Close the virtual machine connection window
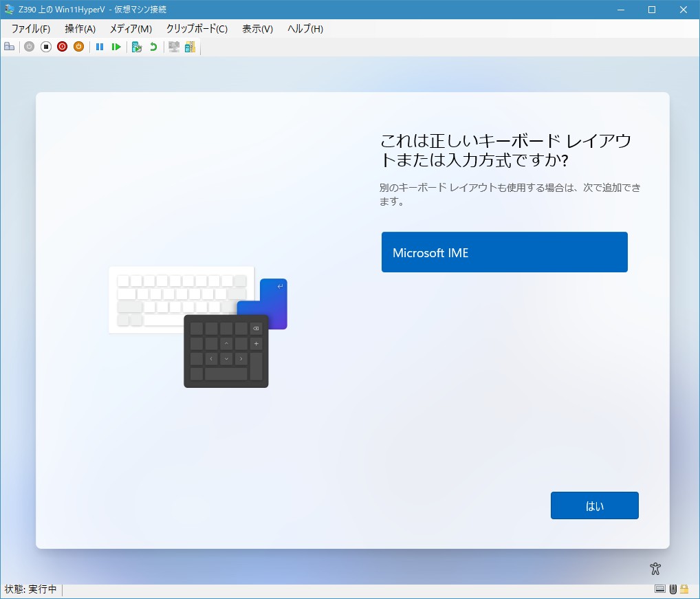The height and width of the screenshot is (599, 700). click(x=683, y=10)
